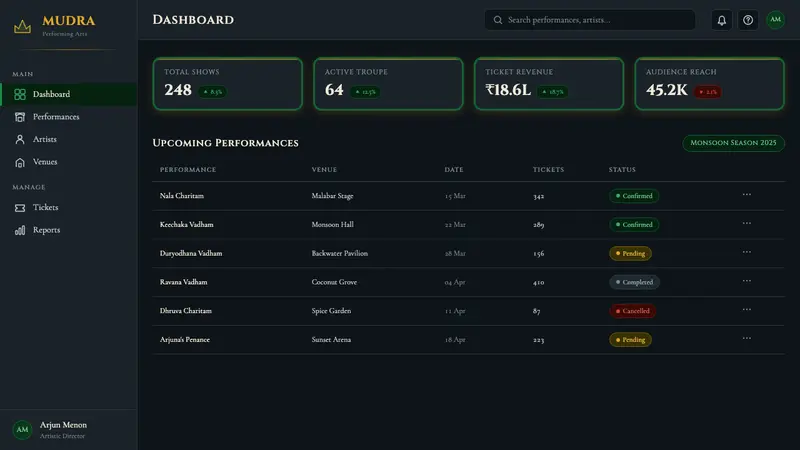This screenshot has width=800, height=450.
Task: Click the Active Troupe growth badge
Action: click(x=365, y=92)
